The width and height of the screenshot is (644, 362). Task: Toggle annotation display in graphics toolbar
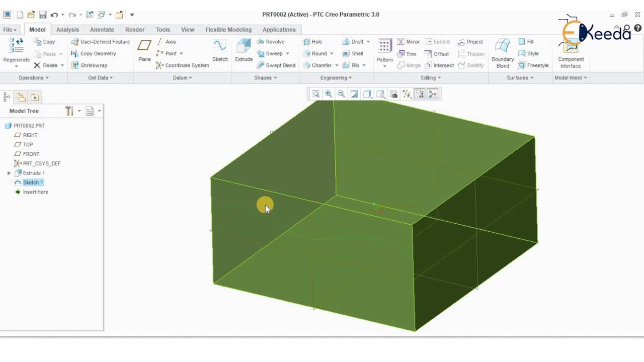tap(420, 94)
